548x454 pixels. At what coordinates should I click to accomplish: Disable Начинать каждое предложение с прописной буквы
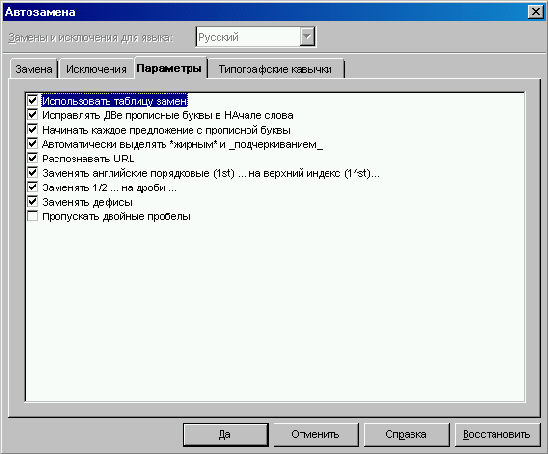coord(33,130)
